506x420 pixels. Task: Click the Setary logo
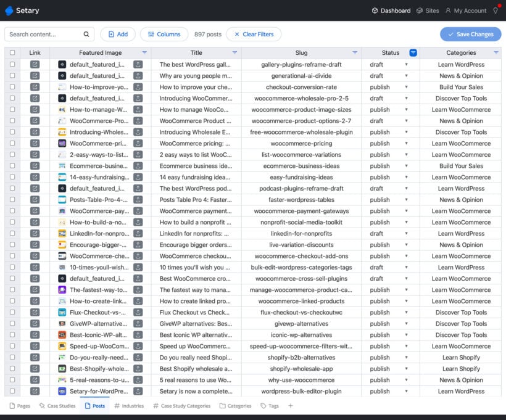coord(22,10)
